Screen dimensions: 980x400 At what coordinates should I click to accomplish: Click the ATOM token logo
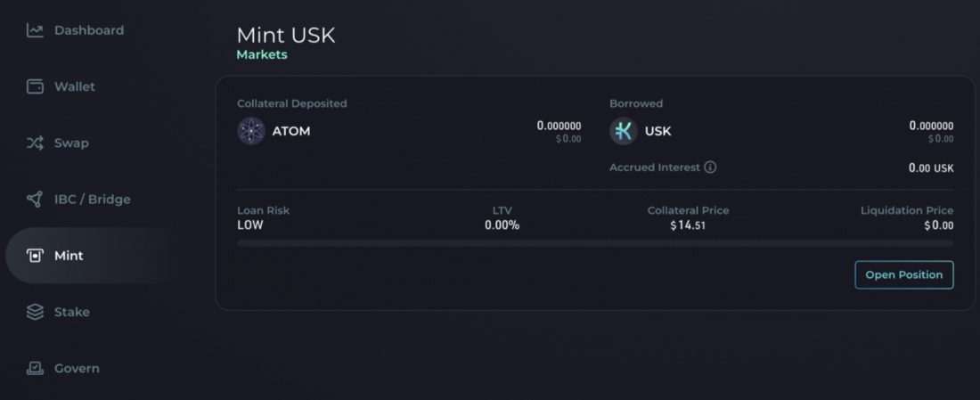(251, 131)
